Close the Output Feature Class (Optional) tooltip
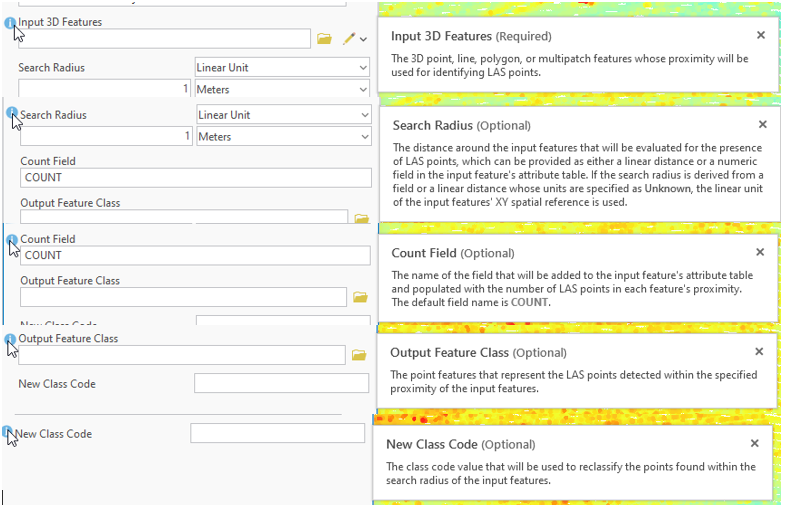 [759, 352]
